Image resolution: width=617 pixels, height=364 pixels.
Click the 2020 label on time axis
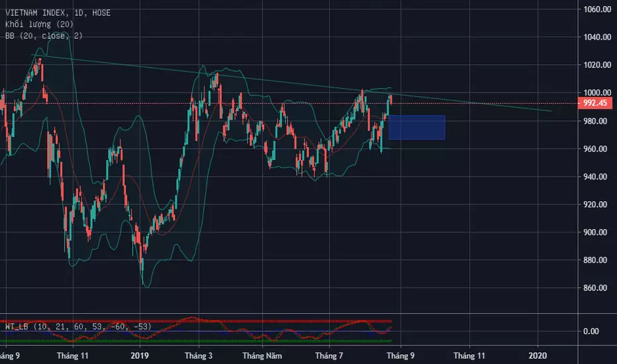tap(538, 355)
